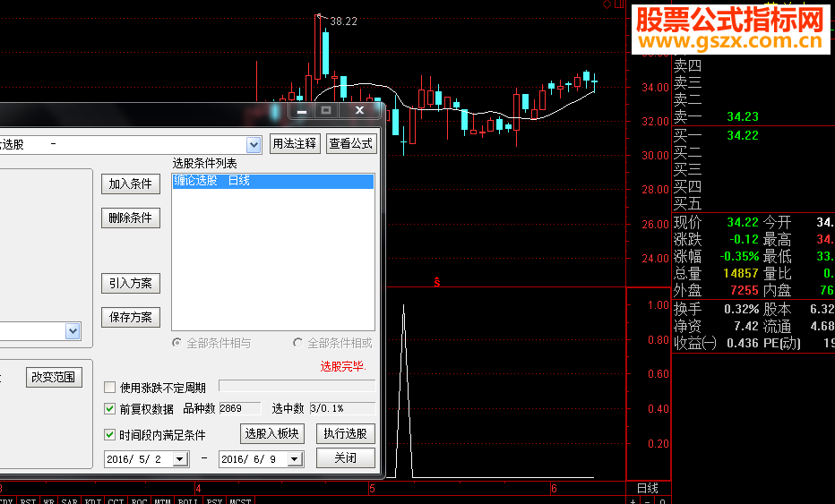The height and width of the screenshot is (504, 835).
Task: Switch to the CCI indicator tab
Action: tap(116, 500)
